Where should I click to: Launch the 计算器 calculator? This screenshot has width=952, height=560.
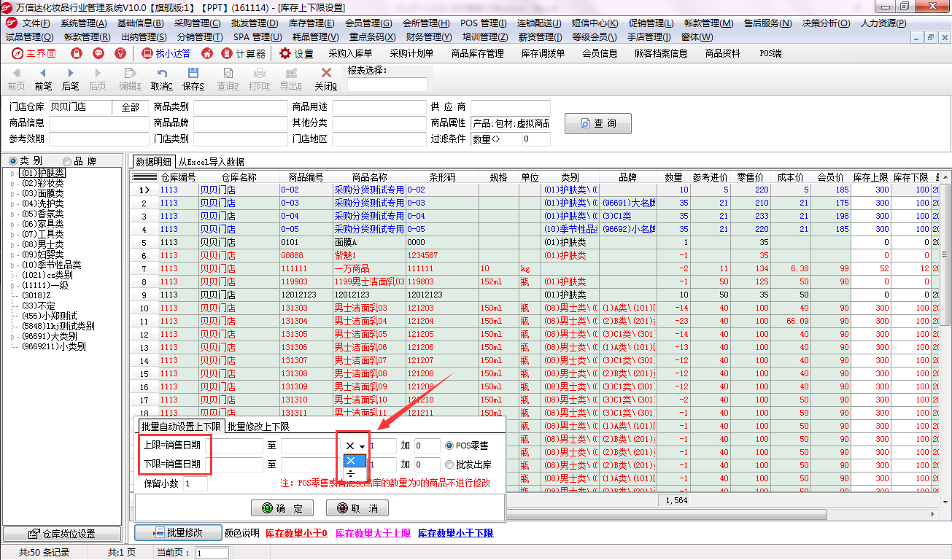click(244, 53)
